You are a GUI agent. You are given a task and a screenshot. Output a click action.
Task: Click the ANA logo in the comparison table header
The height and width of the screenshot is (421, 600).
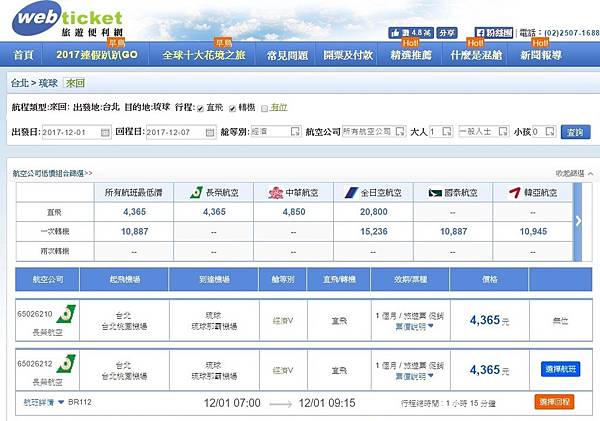click(x=351, y=193)
